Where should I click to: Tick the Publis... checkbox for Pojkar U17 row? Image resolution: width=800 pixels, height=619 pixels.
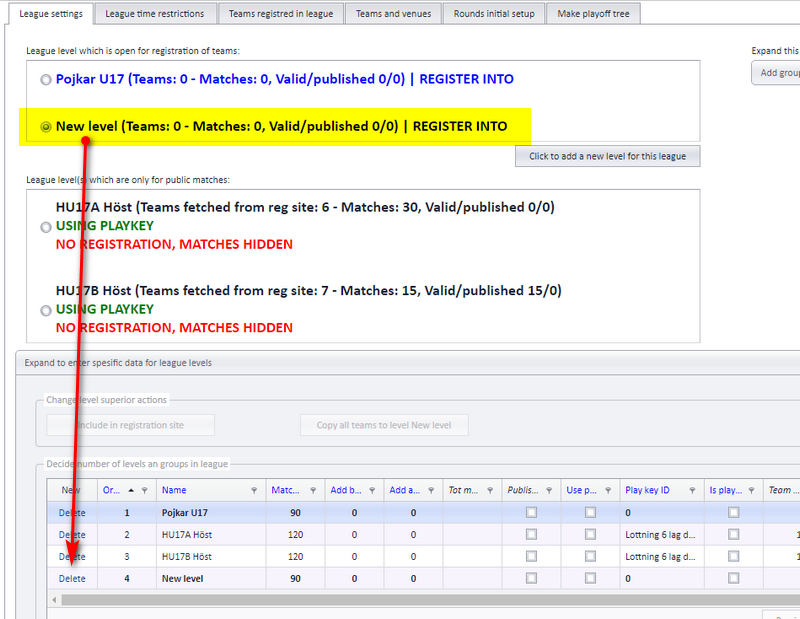[532, 512]
